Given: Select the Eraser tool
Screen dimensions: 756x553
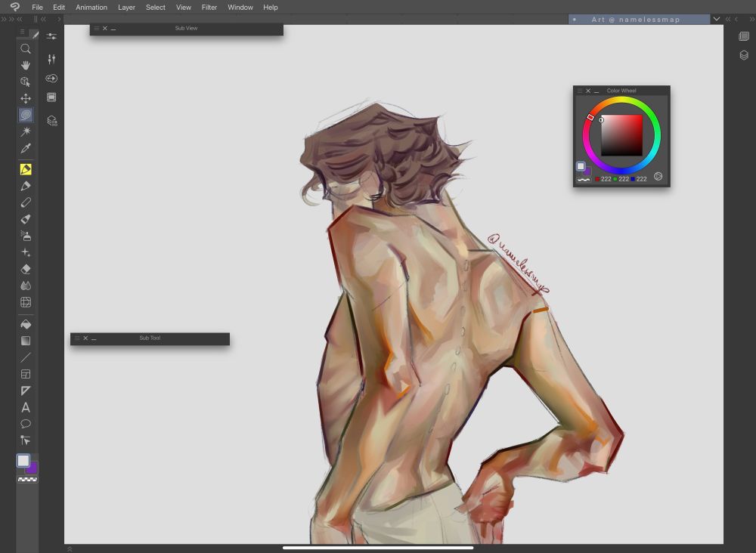Looking at the screenshot, I should [26, 269].
